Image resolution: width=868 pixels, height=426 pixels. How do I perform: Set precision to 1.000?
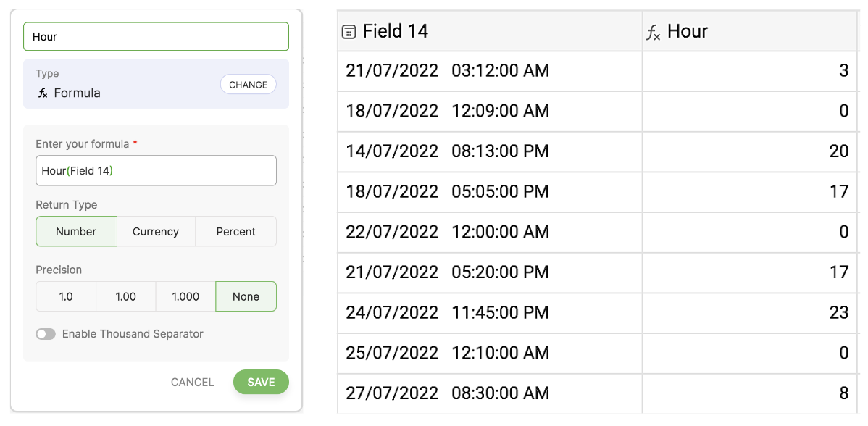[185, 296]
